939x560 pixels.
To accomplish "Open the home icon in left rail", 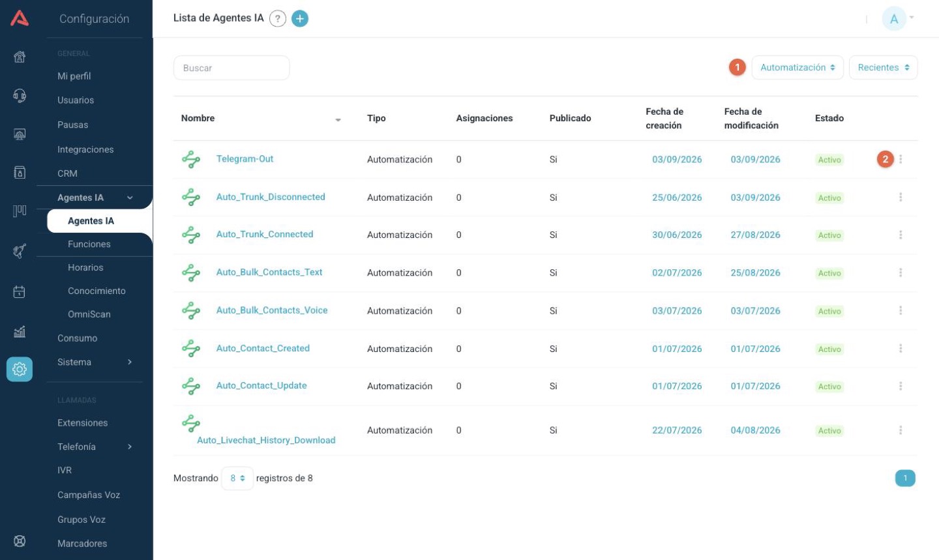I will (20, 57).
